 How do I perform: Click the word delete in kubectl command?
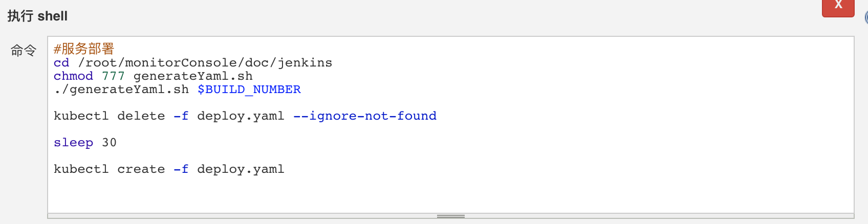click(x=141, y=116)
